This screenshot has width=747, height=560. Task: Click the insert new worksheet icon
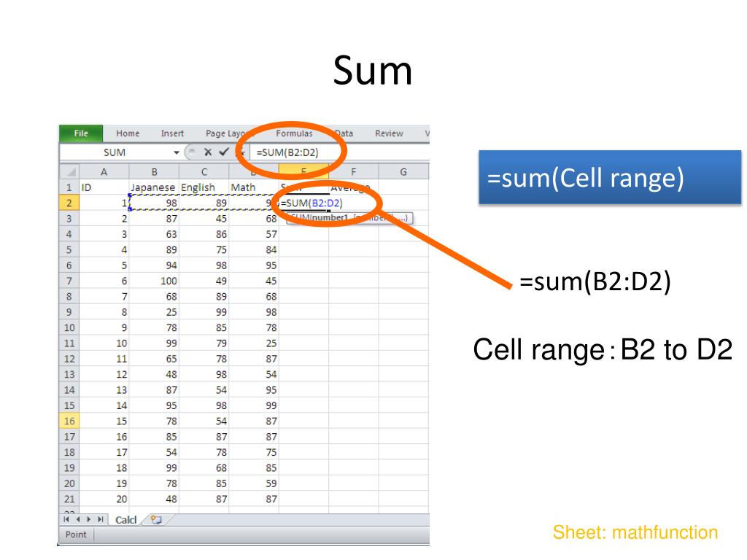[156, 519]
